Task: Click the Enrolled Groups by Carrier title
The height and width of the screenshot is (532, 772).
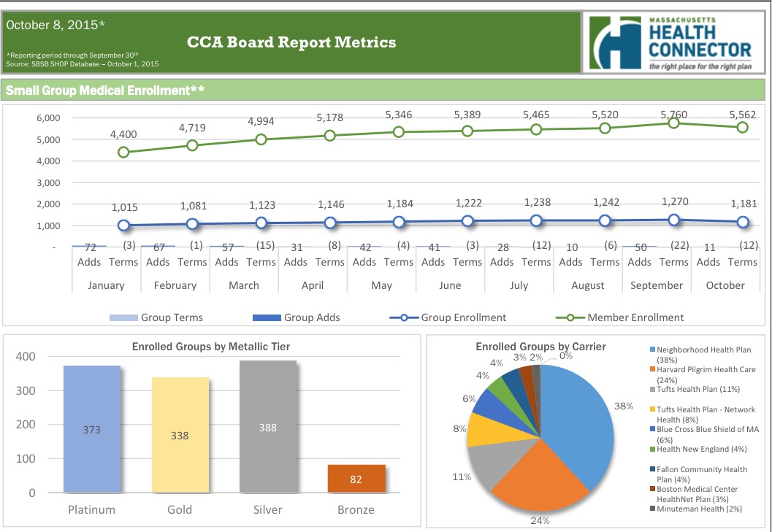Action: coord(540,347)
